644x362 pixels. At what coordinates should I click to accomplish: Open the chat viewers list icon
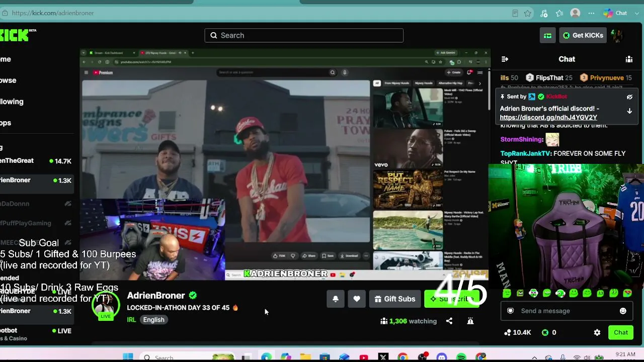click(x=629, y=59)
